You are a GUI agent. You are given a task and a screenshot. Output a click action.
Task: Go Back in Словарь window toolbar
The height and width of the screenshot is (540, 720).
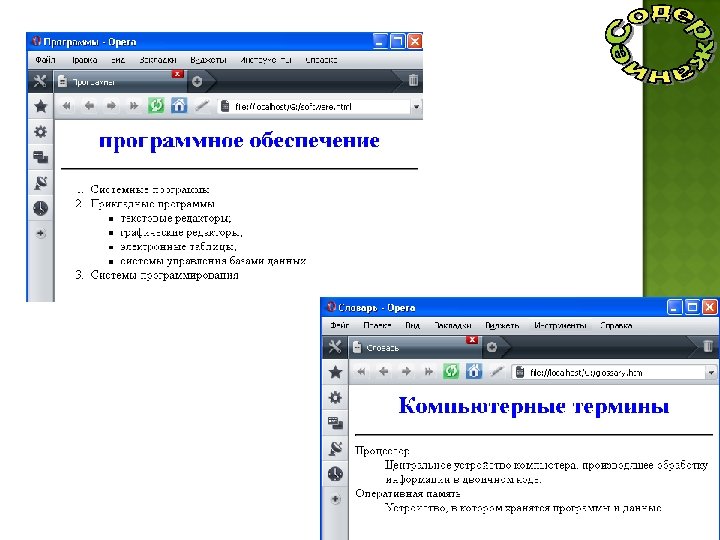pyautogui.click(x=384, y=371)
